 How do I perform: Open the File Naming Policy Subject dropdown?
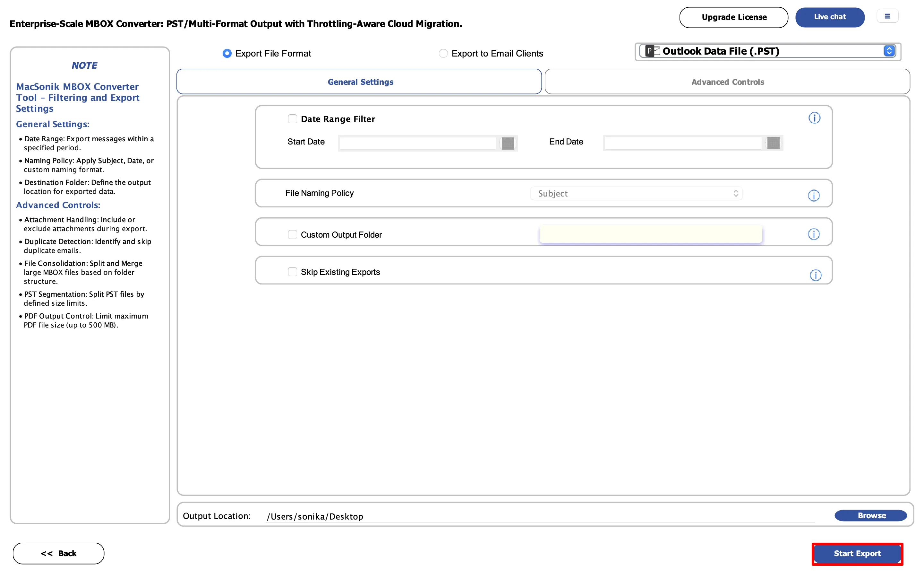(x=636, y=193)
